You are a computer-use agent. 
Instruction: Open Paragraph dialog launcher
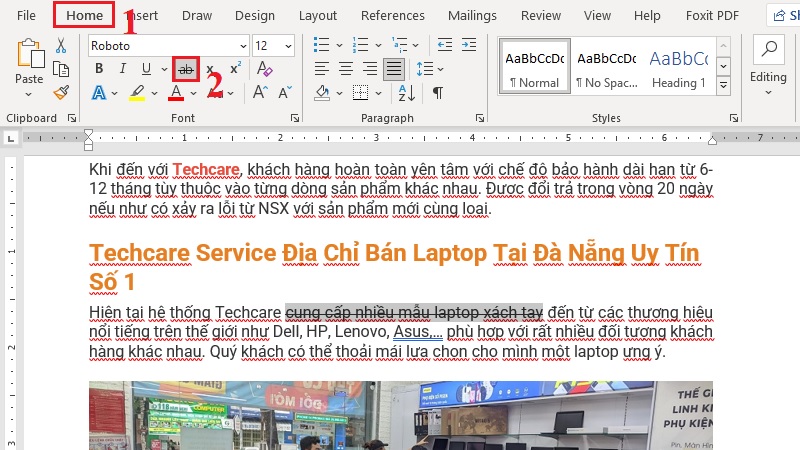tap(480, 118)
